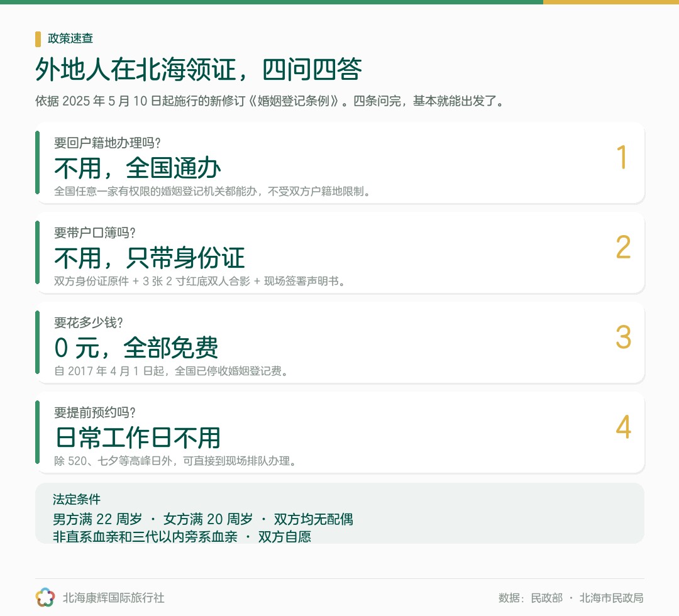Click the note 除 520、七夕等高峰日外

coord(175,461)
